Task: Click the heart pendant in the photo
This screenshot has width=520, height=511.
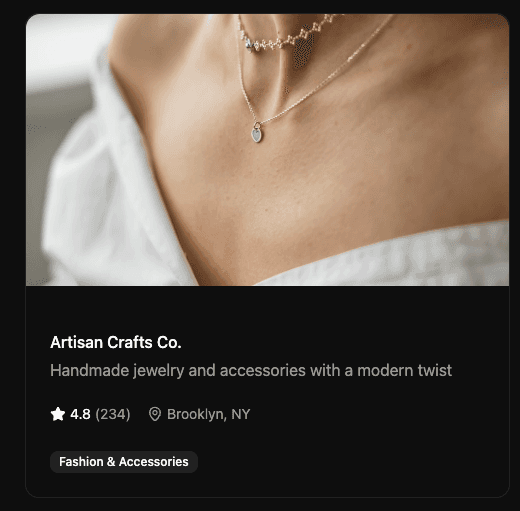Action: 257,135
